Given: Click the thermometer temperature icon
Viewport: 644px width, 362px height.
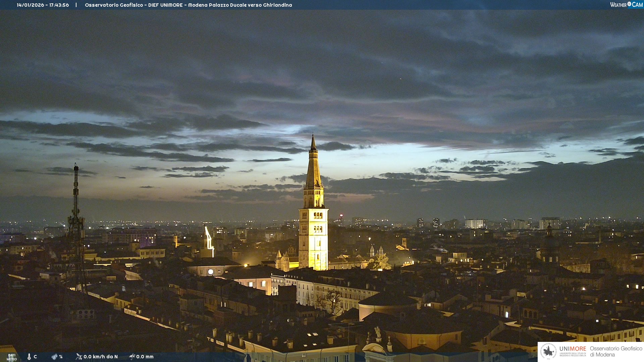Looking at the screenshot, I should pos(29,357).
